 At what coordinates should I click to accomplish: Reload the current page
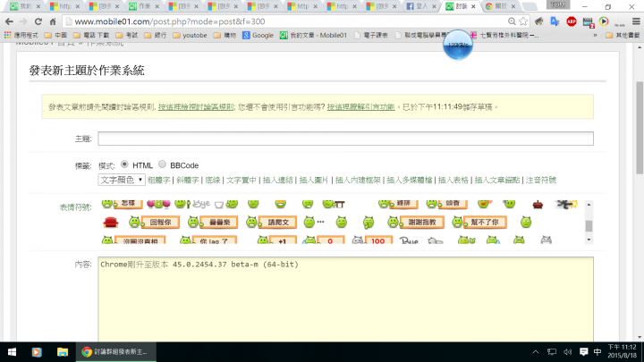coord(38,21)
